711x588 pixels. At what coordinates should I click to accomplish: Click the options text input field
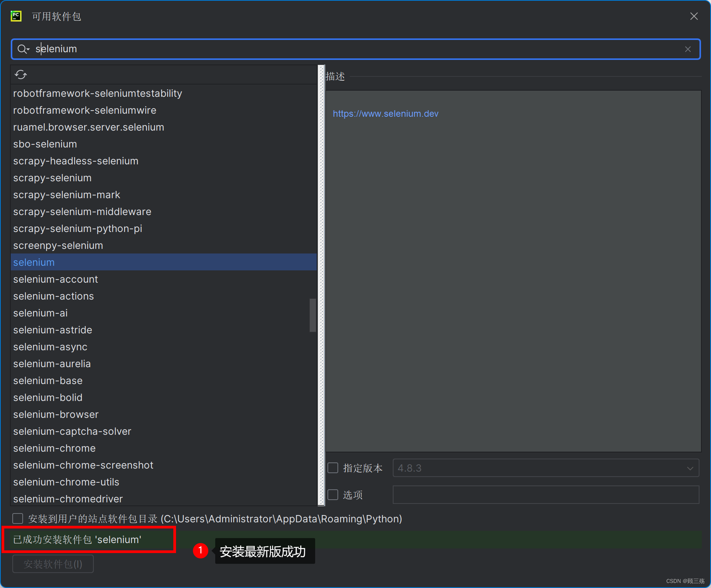tap(546, 495)
